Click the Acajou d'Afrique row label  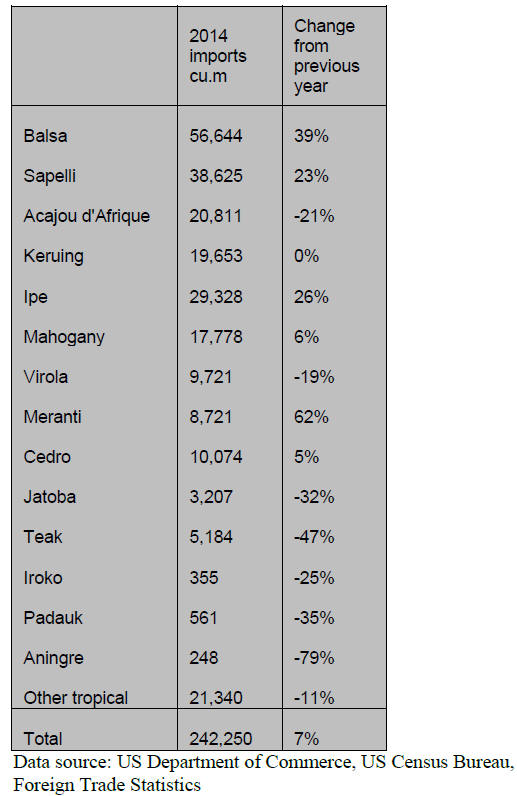(86, 216)
